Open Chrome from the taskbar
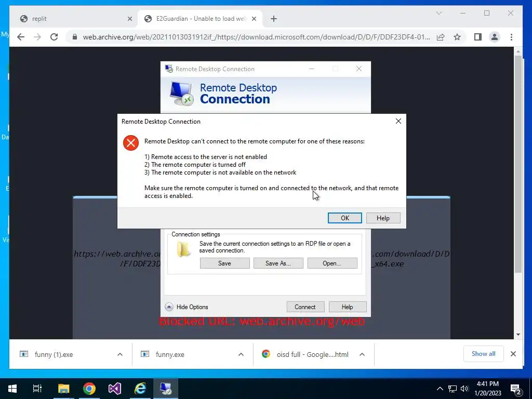Viewport: 532px width, 399px height. tap(89, 389)
